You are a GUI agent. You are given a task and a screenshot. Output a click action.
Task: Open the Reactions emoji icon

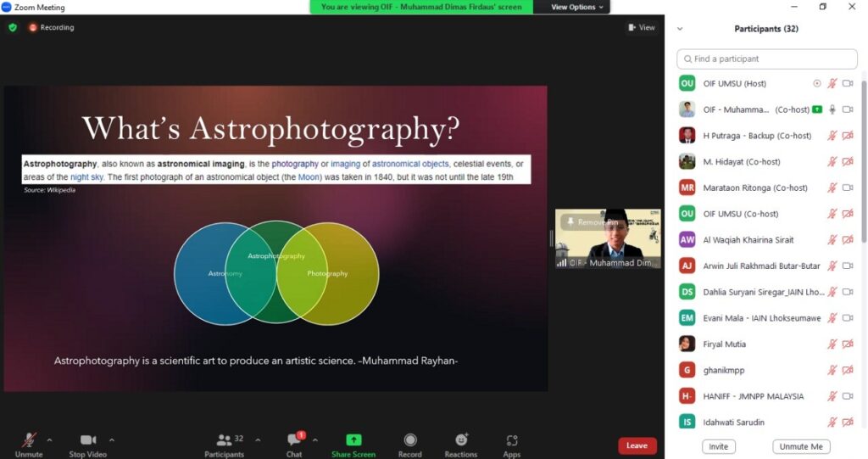461,439
